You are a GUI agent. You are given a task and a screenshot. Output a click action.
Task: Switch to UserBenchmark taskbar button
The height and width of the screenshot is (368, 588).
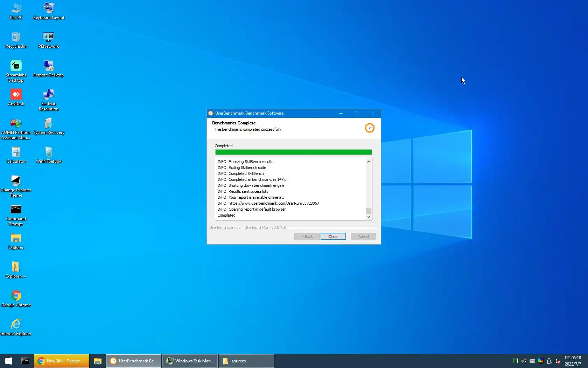(134, 361)
